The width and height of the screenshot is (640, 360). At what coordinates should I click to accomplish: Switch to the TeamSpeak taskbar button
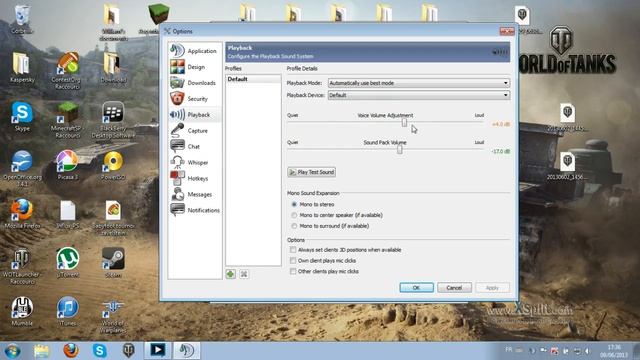(187, 351)
